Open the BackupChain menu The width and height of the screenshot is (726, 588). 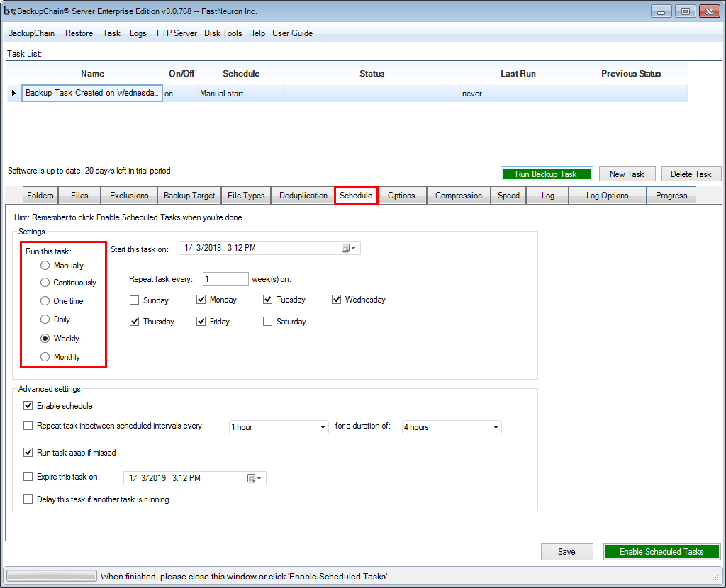click(x=31, y=33)
